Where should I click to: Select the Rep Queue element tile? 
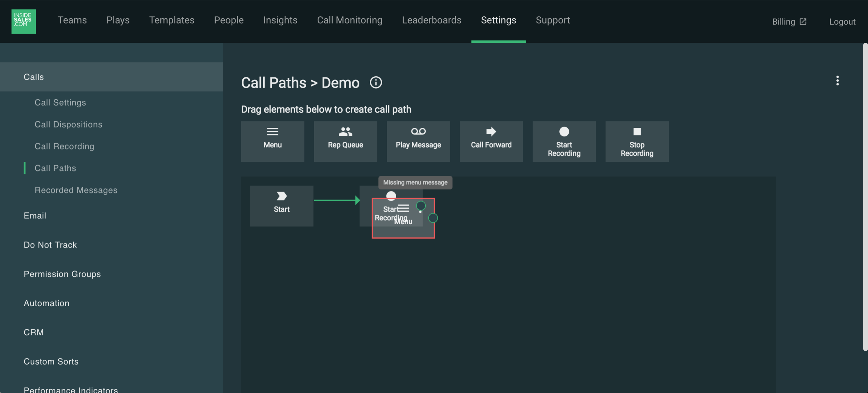pos(345,141)
